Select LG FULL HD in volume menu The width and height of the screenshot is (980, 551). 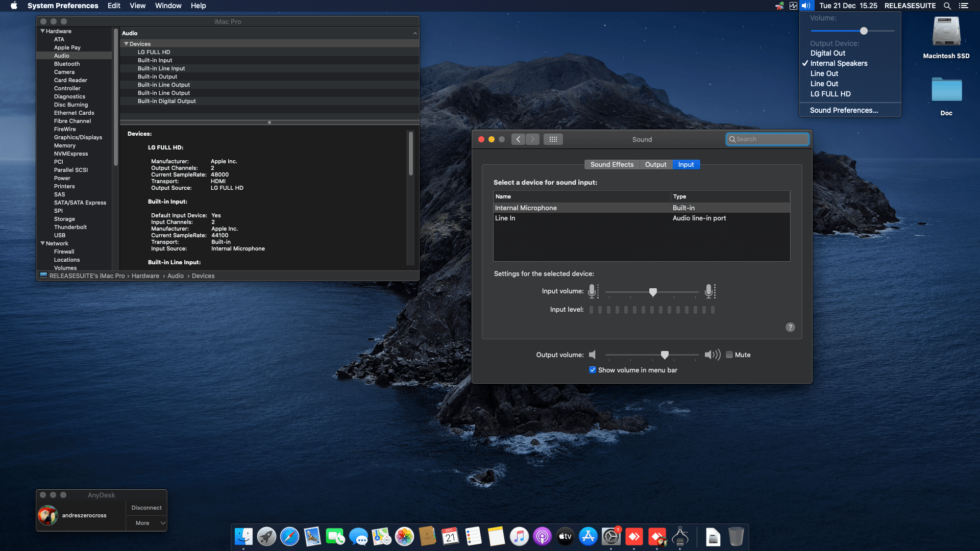[850, 94]
